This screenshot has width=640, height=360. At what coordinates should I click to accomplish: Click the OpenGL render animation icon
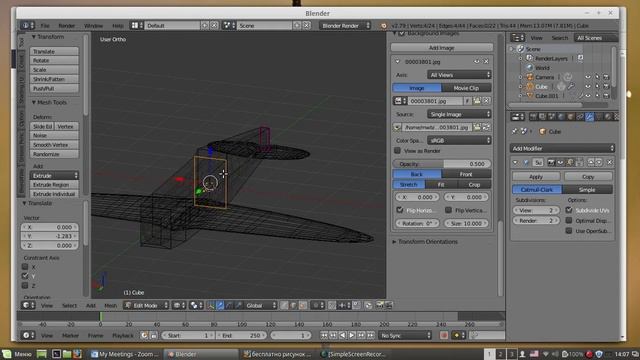tap(388, 305)
